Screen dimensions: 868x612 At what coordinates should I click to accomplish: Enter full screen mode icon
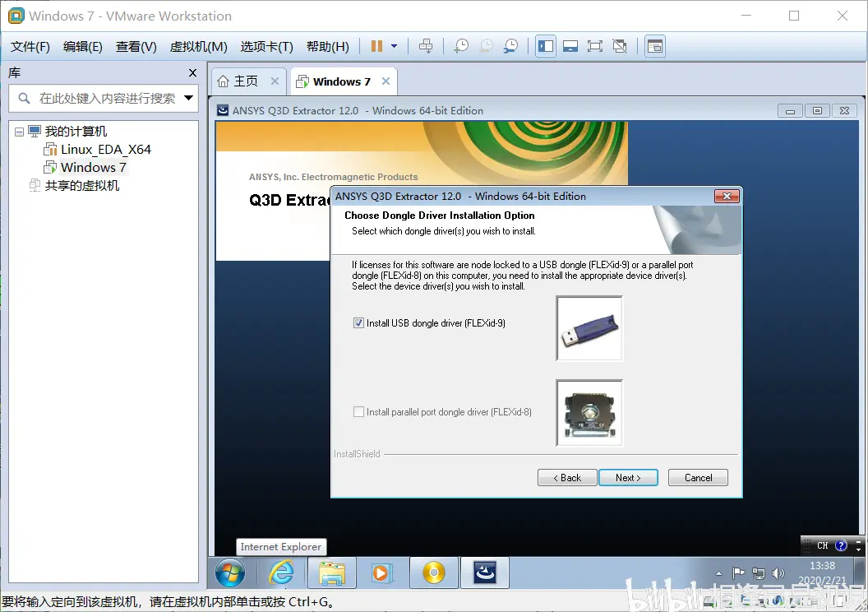pyautogui.click(x=595, y=47)
